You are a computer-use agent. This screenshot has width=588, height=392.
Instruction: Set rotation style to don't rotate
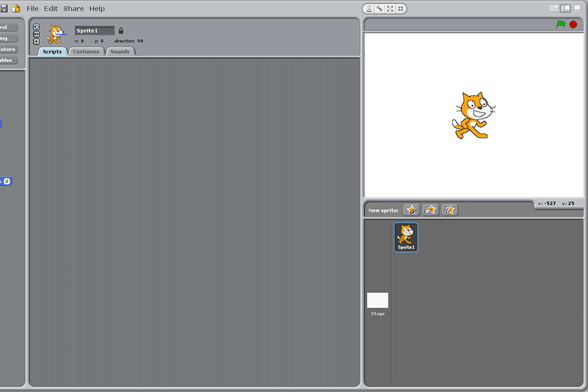tap(36, 41)
